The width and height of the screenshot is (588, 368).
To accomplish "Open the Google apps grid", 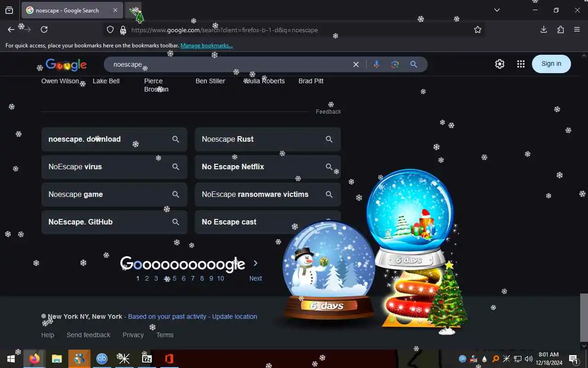I will pyautogui.click(x=520, y=64).
